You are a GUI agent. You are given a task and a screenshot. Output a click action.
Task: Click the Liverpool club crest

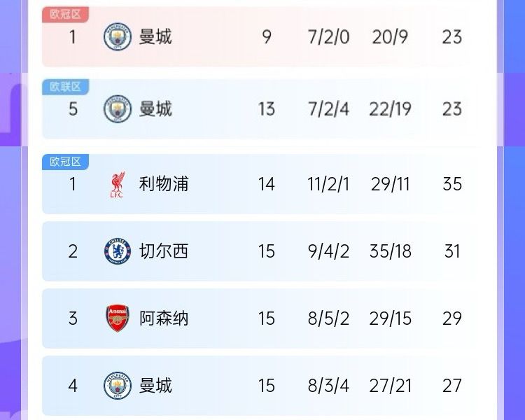coord(117,185)
